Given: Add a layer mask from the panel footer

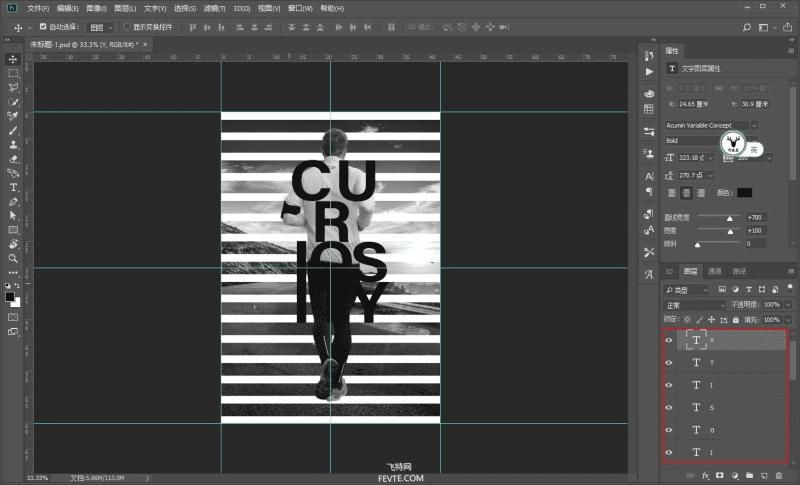Looking at the screenshot, I should coord(720,476).
